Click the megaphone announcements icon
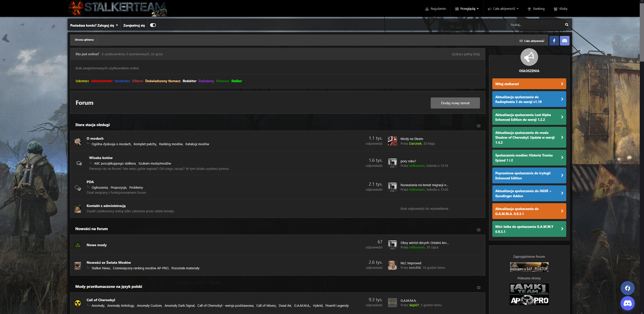 (x=529, y=57)
